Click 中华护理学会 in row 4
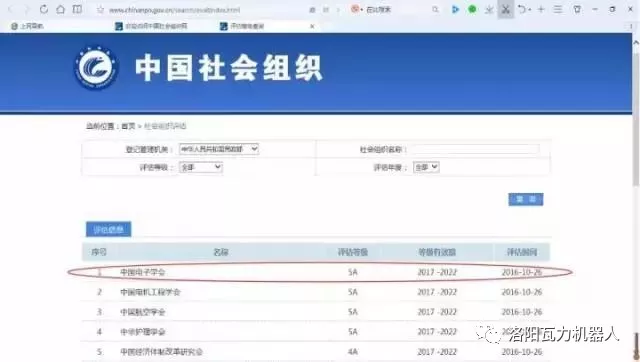 pos(142,332)
